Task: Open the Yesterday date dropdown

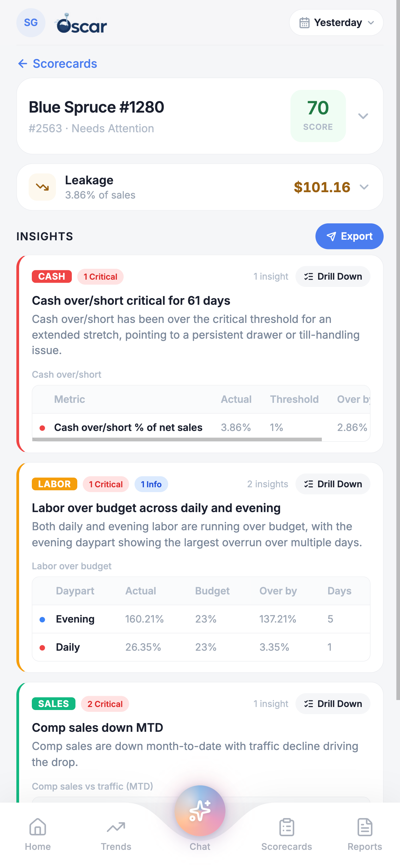Action: pyautogui.click(x=336, y=23)
